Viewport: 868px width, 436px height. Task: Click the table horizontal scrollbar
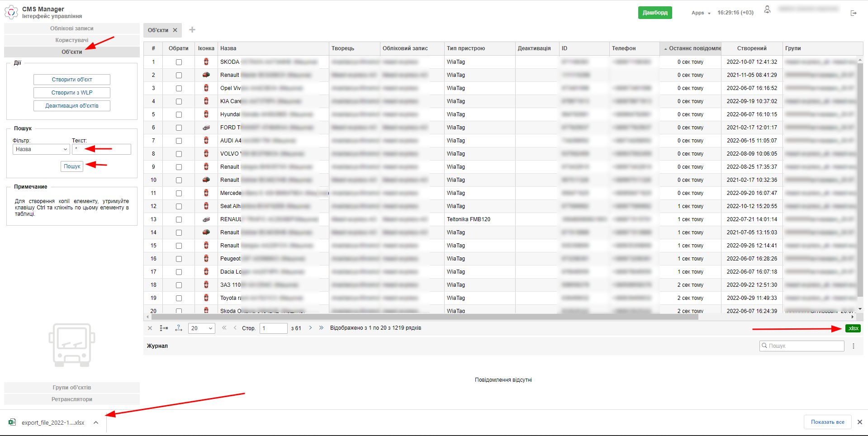[x=424, y=317]
